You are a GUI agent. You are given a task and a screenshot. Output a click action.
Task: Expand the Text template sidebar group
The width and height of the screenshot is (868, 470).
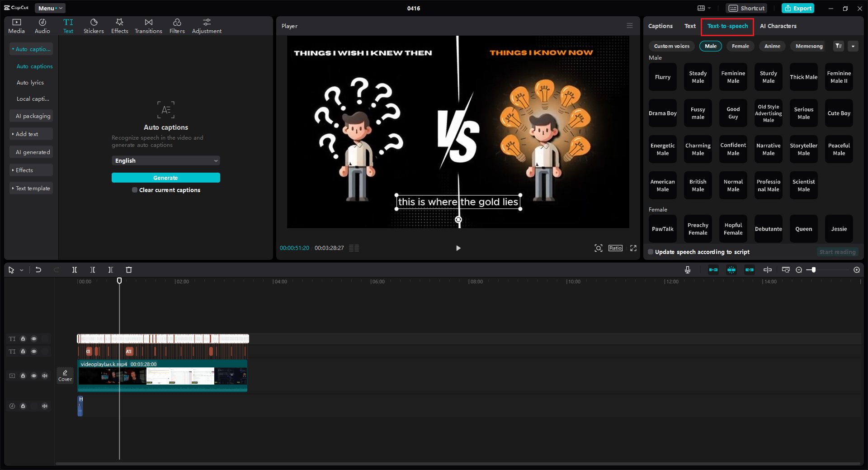[31, 188]
